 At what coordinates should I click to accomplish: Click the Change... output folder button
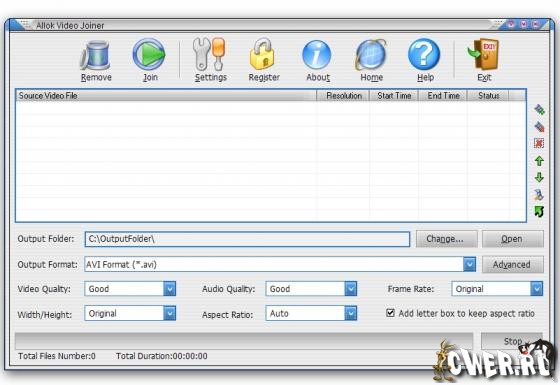(x=446, y=239)
